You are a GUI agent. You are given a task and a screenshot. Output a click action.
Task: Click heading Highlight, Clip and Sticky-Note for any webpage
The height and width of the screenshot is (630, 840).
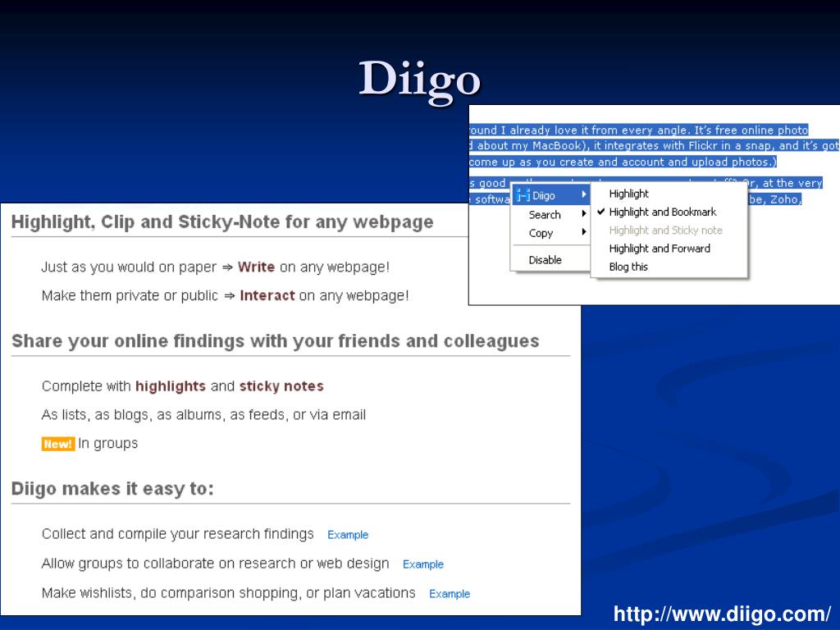click(222, 221)
